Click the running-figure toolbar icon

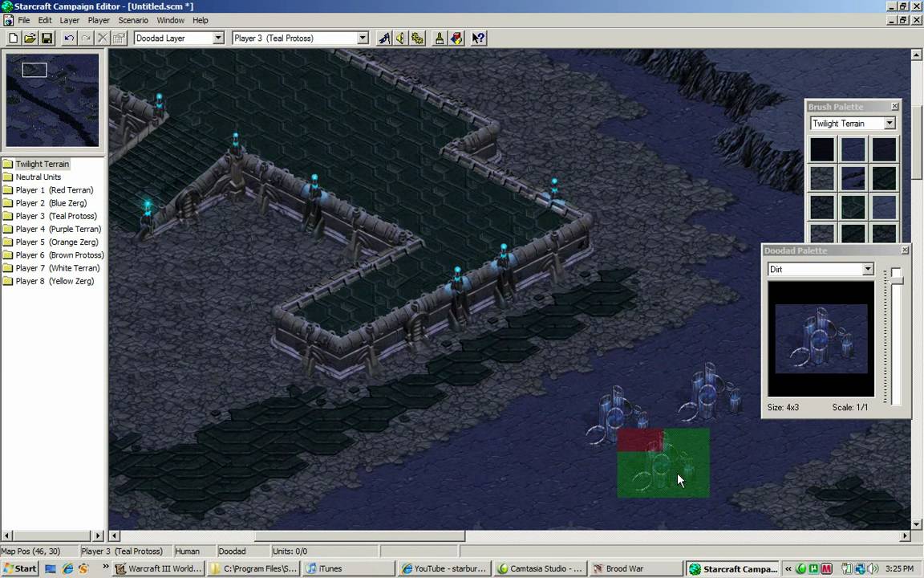tap(383, 39)
